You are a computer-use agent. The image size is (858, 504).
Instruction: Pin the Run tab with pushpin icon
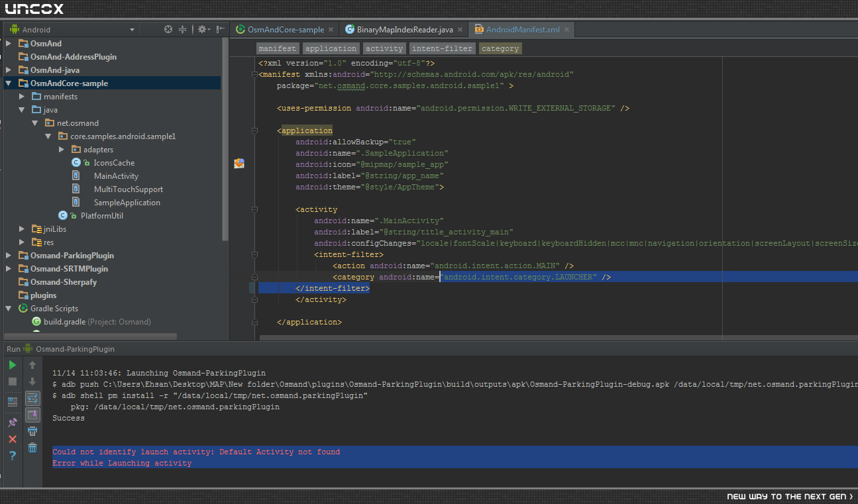coord(13,423)
